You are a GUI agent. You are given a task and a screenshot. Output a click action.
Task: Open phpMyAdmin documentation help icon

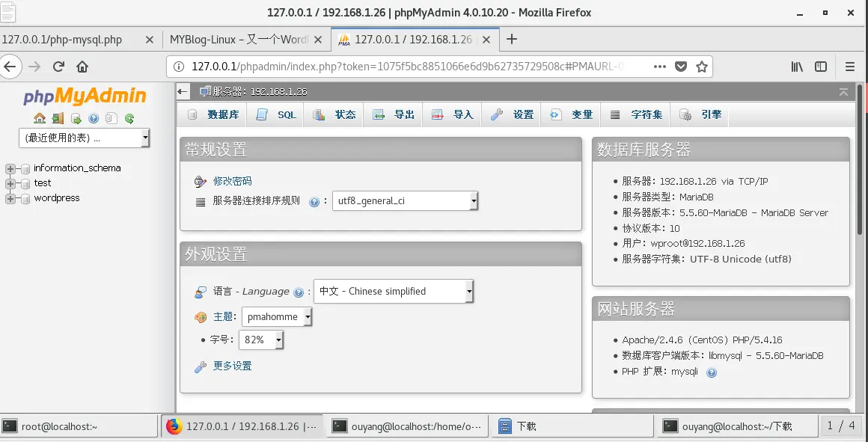click(x=94, y=118)
